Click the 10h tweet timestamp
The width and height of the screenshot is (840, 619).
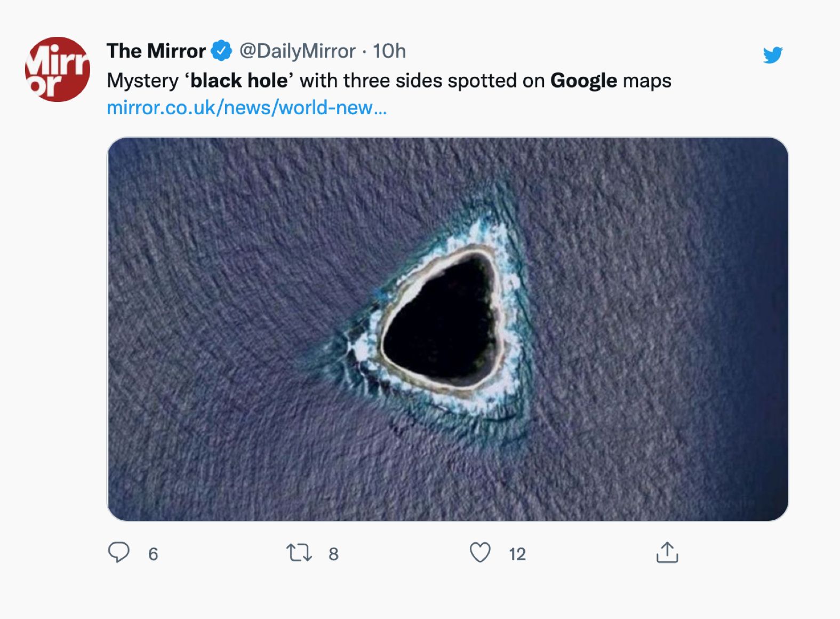tap(389, 51)
